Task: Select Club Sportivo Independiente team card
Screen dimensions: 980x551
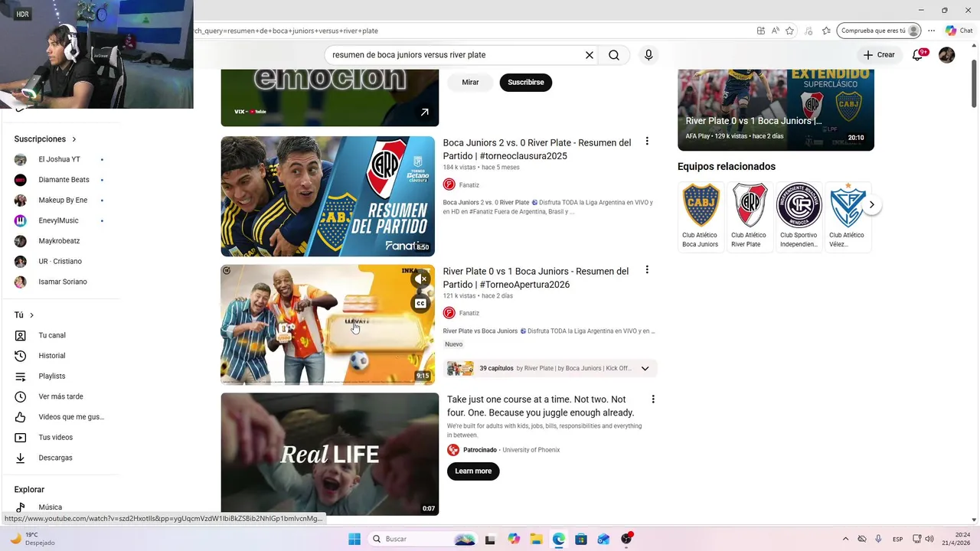Action: [799, 217]
